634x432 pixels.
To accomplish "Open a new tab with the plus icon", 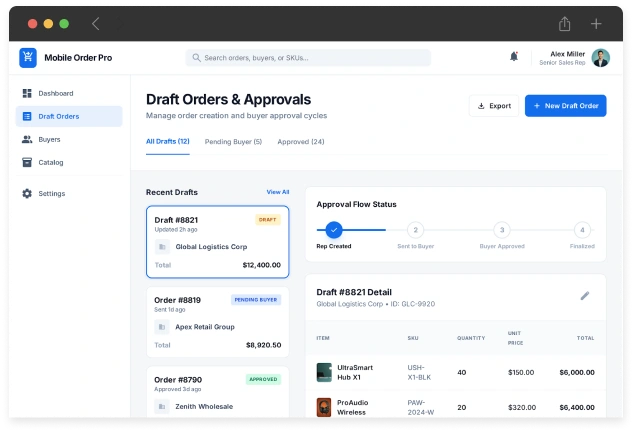I will (x=596, y=24).
